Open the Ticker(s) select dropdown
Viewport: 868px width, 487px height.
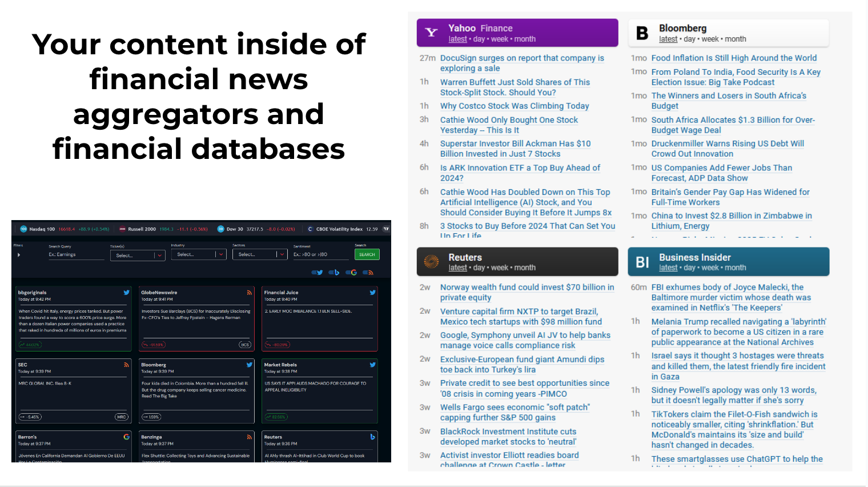point(138,256)
